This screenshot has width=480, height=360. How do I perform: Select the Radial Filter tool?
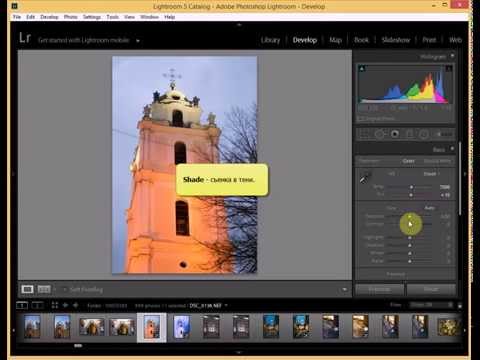pos(424,134)
